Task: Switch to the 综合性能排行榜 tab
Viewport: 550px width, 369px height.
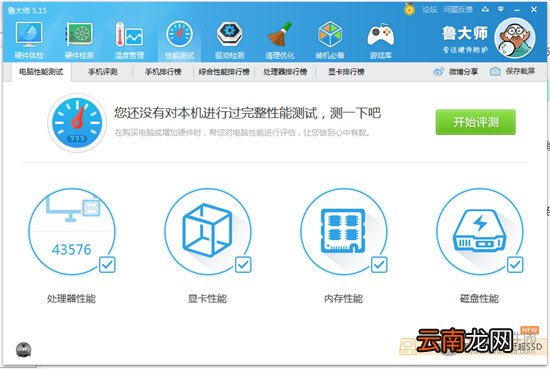Action: [224, 72]
